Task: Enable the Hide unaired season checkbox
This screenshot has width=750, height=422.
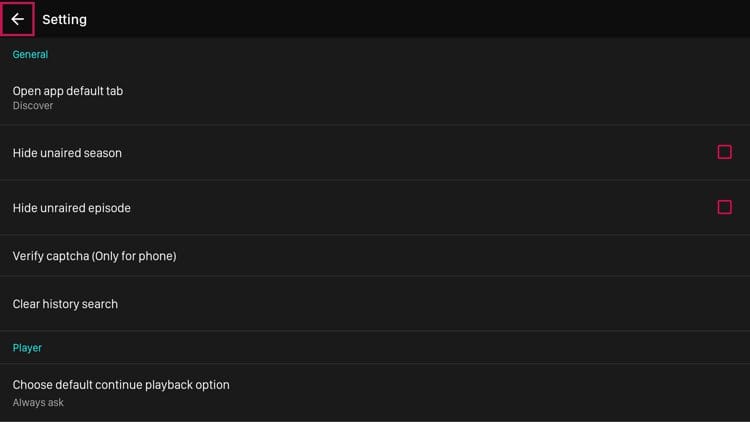Action: 724,152
